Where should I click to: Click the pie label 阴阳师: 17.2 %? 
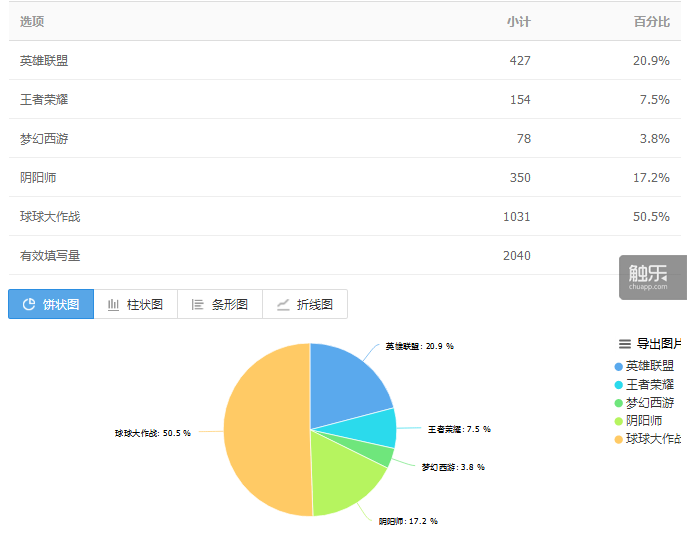[408, 521]
